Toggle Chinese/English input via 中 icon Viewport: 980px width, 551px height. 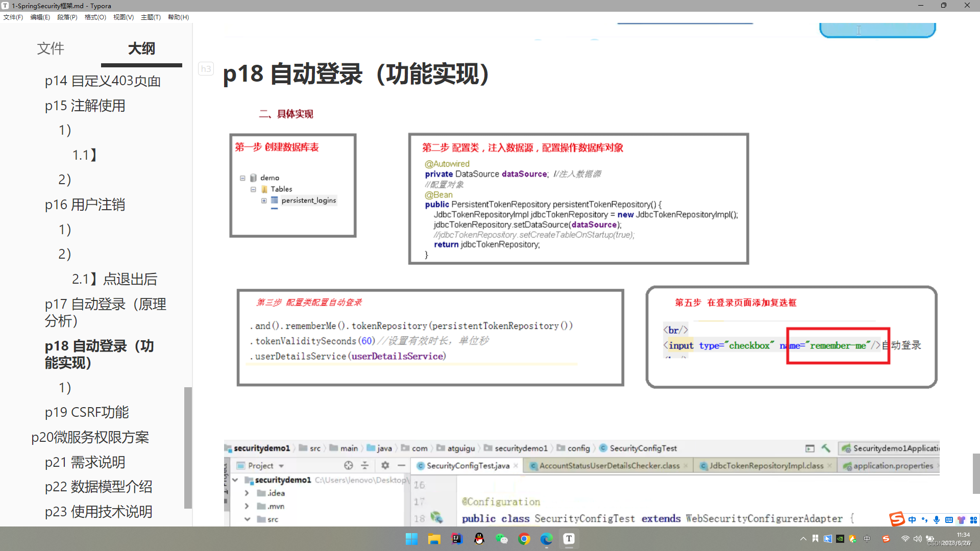click(x=912, y=519)
